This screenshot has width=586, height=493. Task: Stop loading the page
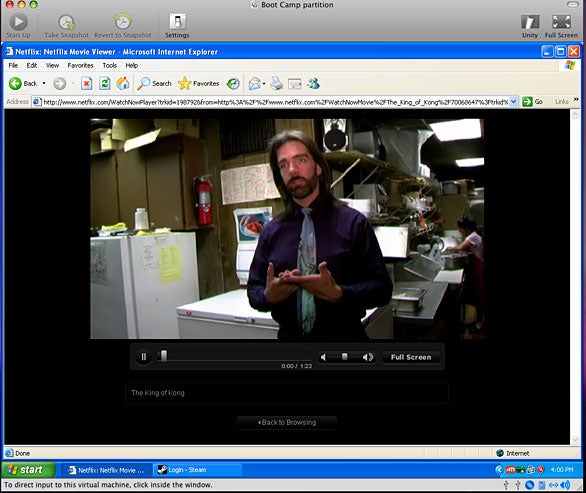[86, 83]
